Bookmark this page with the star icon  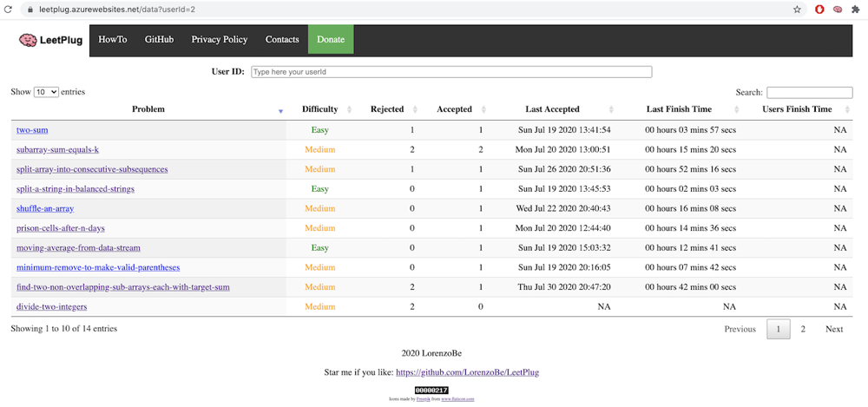(x=797, y=10)
